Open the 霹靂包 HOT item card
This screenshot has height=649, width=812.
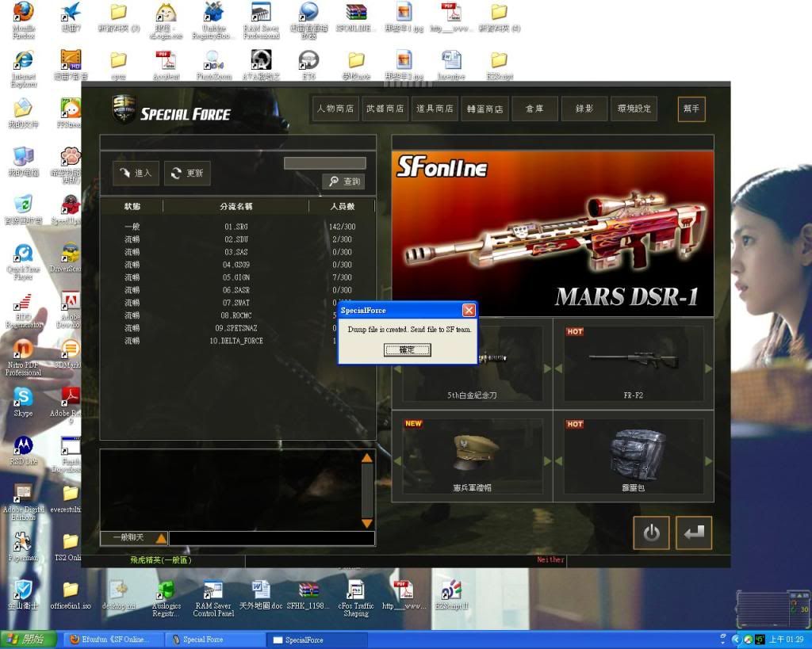click(x=633, y=456)
